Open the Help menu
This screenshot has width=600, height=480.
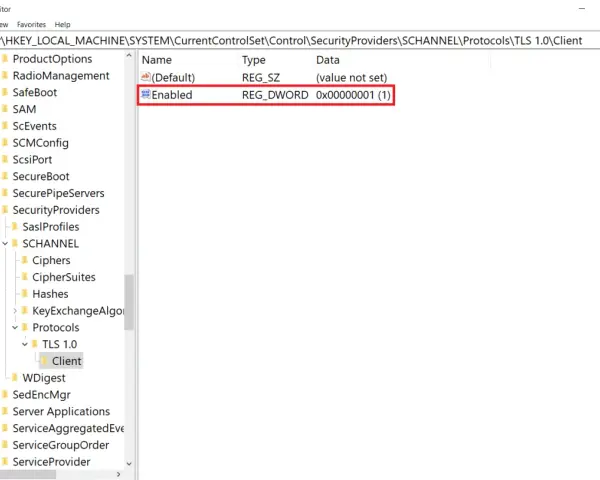62,24
